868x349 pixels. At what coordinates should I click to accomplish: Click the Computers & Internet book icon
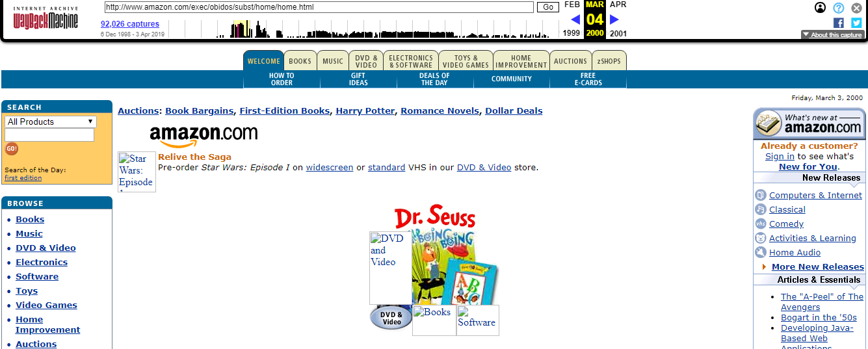tap(761, 195)
